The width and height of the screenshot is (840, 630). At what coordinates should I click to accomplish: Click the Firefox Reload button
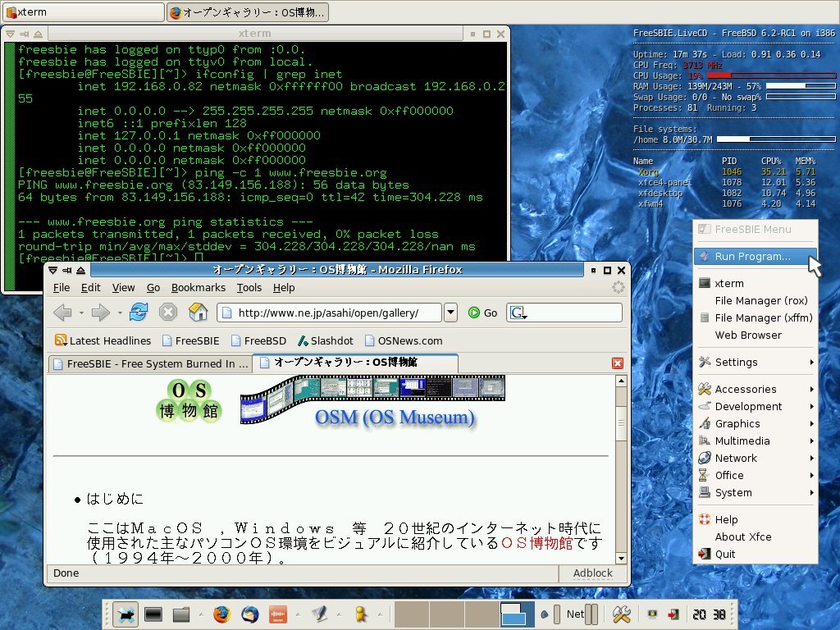[139, 312]
